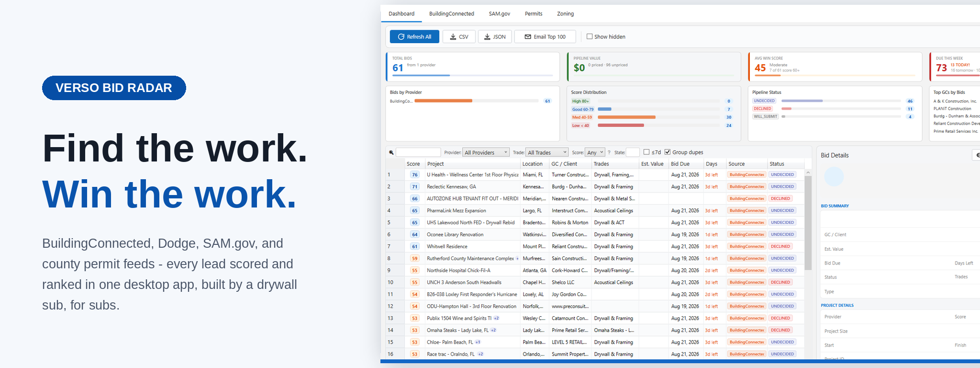Go to the Zoning tab
This screenshot has height=368, width=980.
tap(565, 13)
